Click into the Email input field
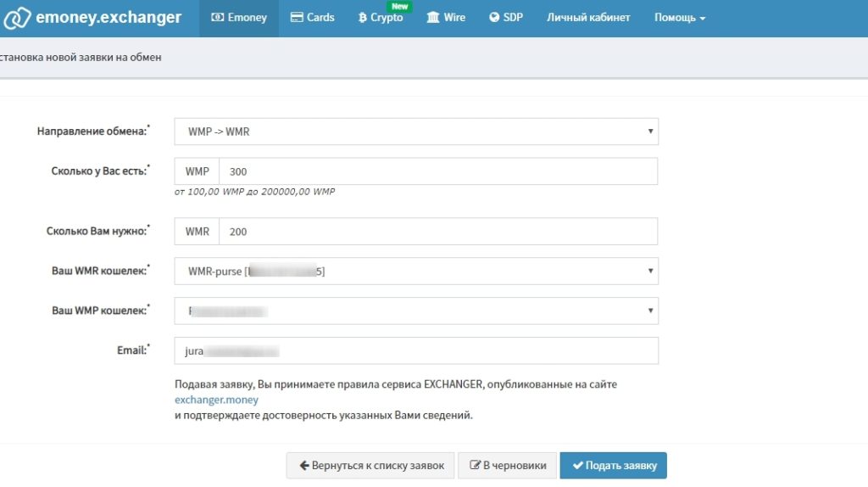This screenshot has width=868, height=487. [x=416, y=350]
